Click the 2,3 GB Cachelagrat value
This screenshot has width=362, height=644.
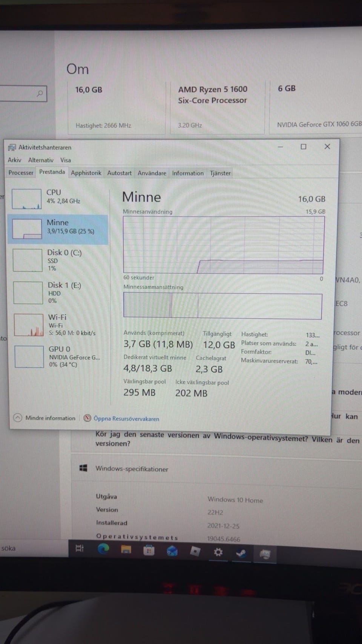click(209, 369)
